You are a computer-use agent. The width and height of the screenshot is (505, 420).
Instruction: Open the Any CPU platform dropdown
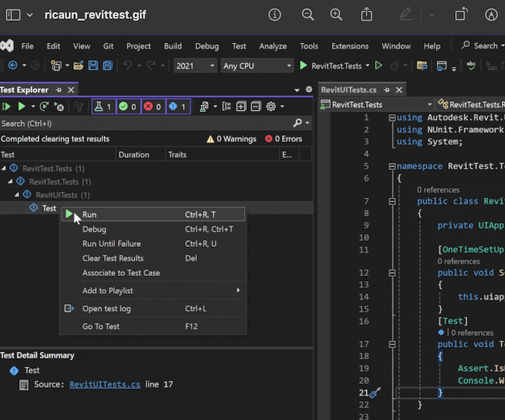(257, 66)
